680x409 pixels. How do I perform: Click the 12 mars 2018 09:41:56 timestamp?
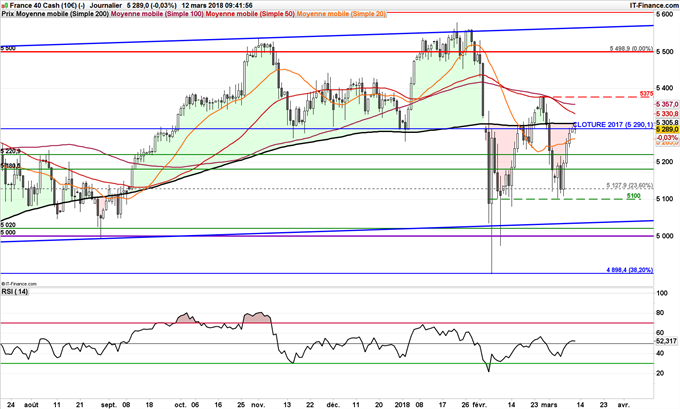pos(217,6)
